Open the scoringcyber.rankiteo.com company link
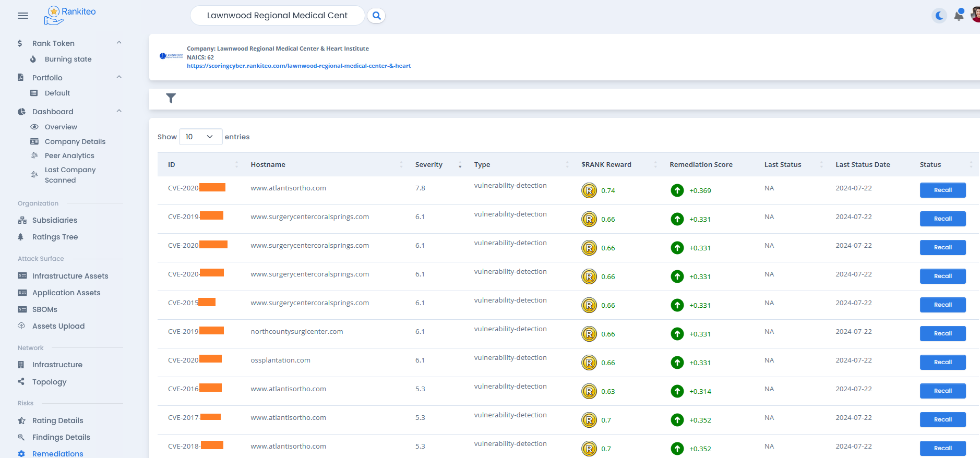 pos(299,66)
